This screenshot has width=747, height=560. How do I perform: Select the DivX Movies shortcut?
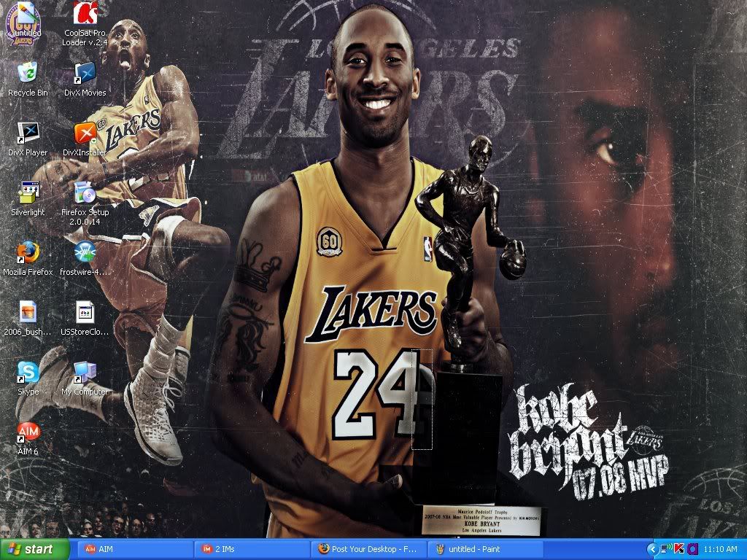coord(85,79)
